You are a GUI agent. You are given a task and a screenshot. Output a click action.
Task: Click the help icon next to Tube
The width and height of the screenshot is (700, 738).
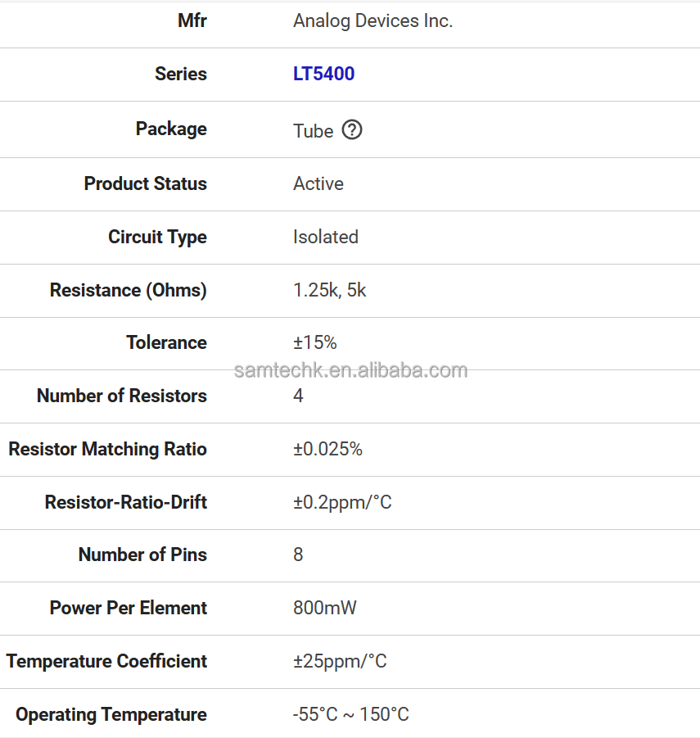click(352, 129)
